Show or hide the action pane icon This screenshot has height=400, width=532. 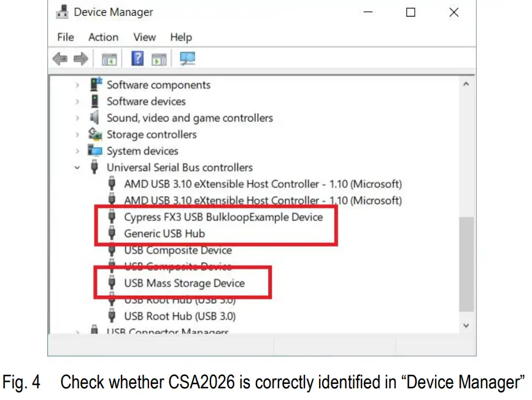pyautogui.click(x=159, y=60)
